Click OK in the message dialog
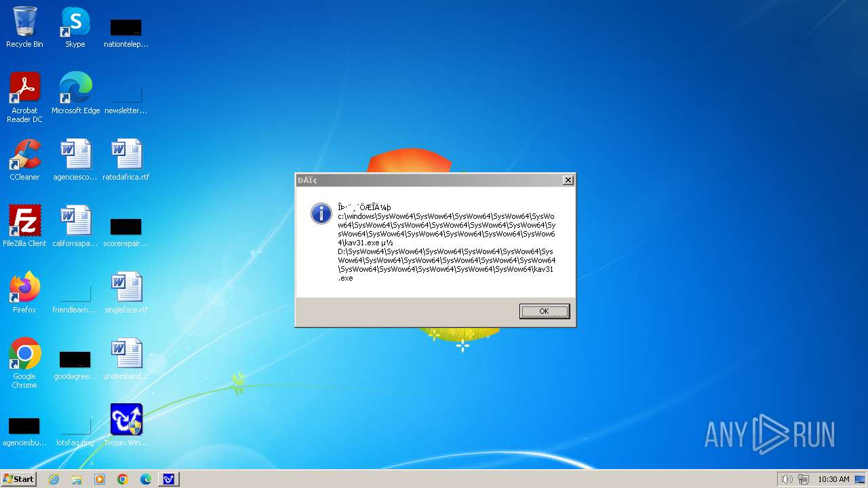868x488 pixels. (x=545, y=311)
